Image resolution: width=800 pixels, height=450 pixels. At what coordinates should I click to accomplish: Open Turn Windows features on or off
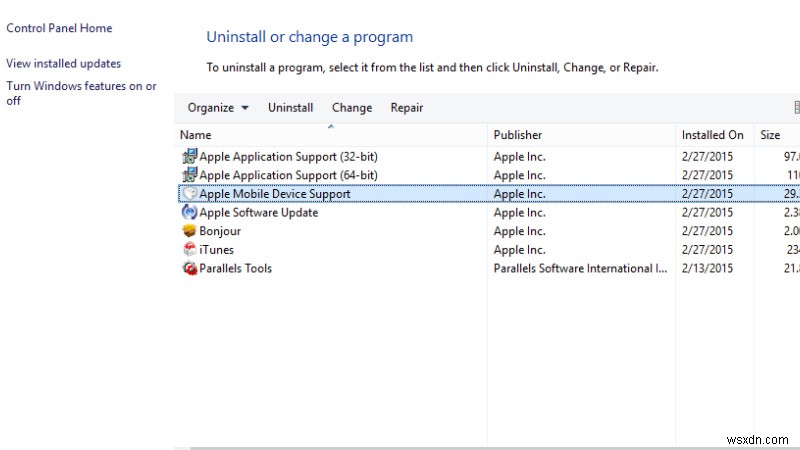(x=81, y=93)
